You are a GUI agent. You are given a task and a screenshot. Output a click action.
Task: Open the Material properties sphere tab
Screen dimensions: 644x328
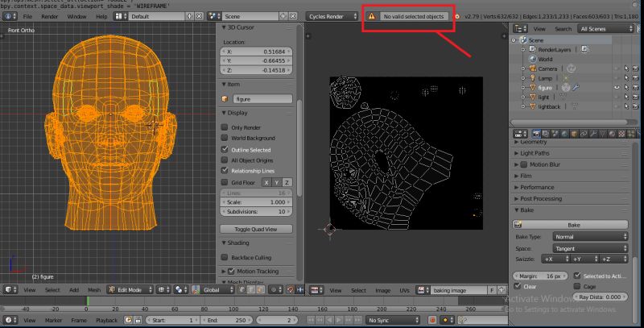tap(612, 134)
